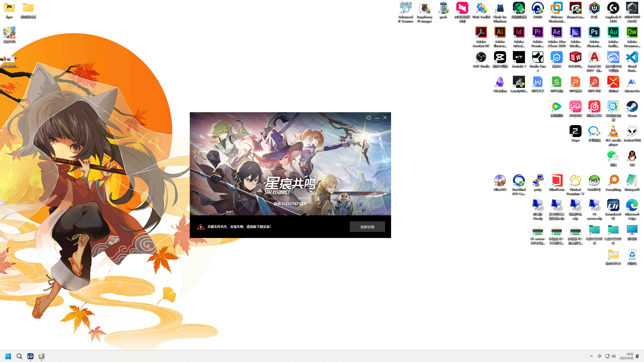Click the 重新安装 reinstall button
Viewport: 644px width, 362px height.
point(367,227)
